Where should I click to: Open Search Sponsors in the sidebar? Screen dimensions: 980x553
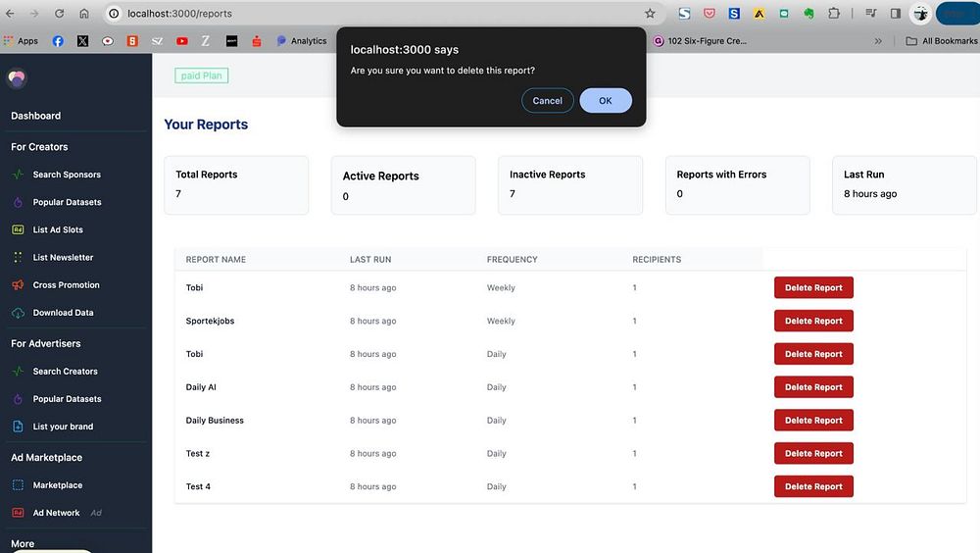pos(67,175)
